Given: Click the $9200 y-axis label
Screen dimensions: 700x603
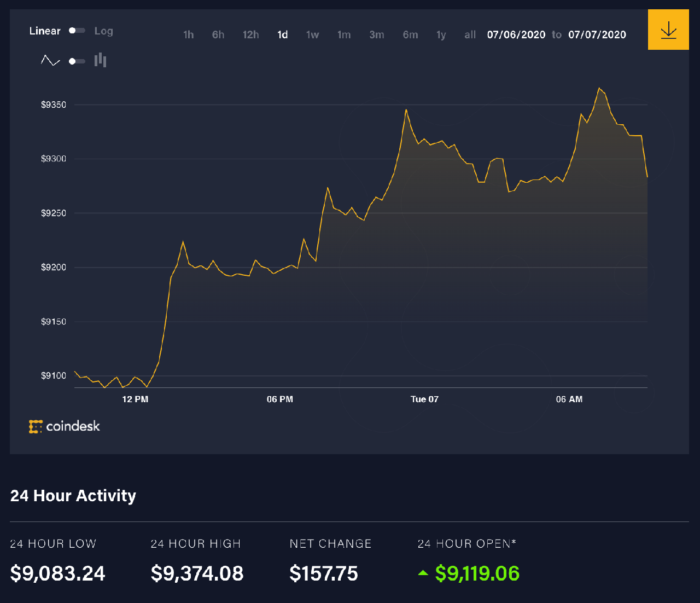Looking at the screenshot, I should (x=54, y=267).
